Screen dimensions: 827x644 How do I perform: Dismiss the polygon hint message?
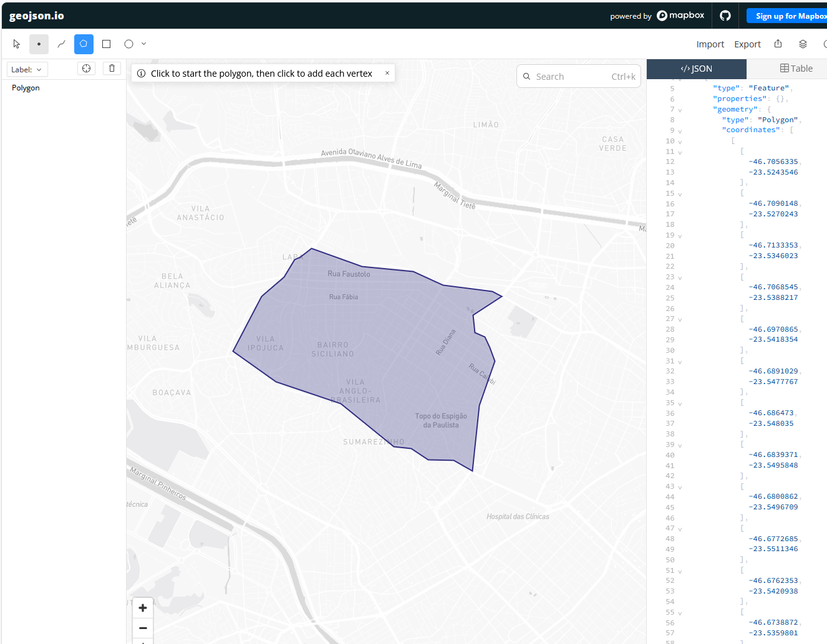coord(387,73)
